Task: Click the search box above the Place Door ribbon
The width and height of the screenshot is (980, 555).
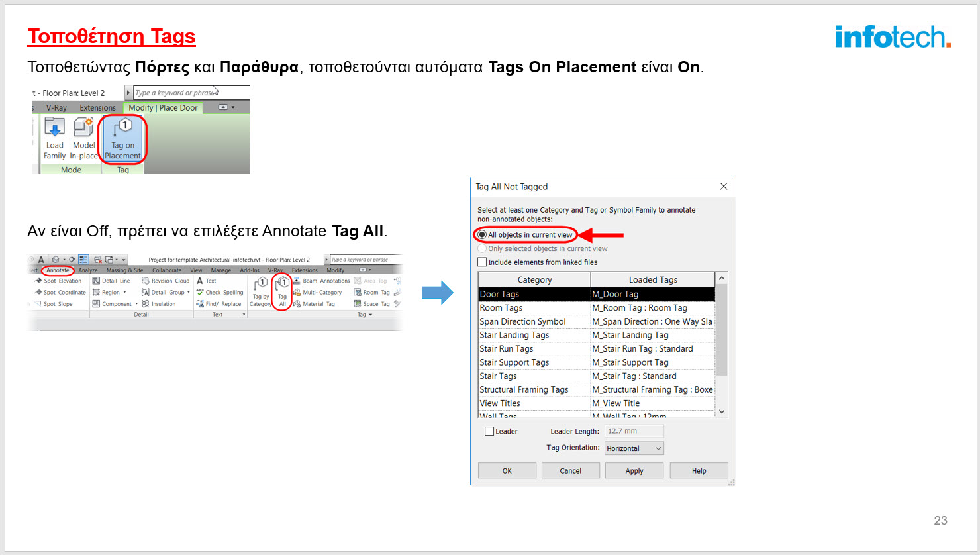Action: (191, 93)
